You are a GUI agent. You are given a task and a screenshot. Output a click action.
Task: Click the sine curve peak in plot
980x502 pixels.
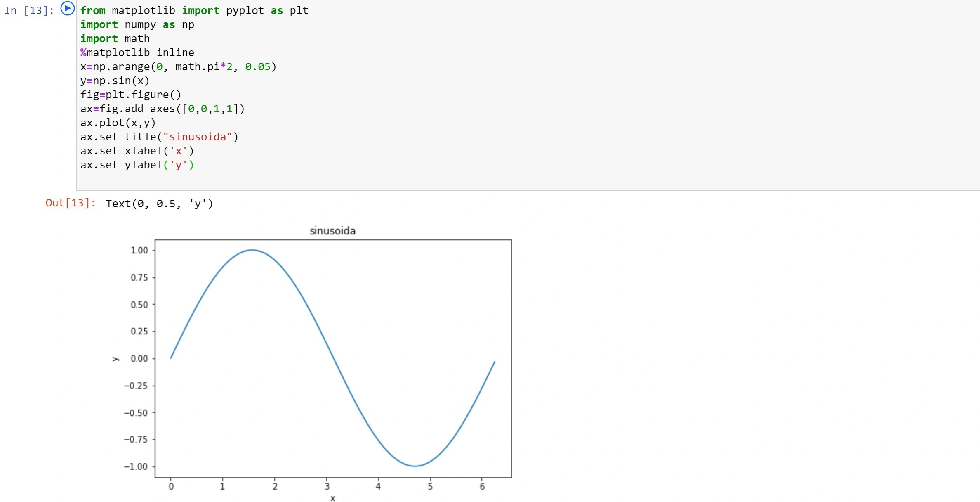[x=252, y=250]
